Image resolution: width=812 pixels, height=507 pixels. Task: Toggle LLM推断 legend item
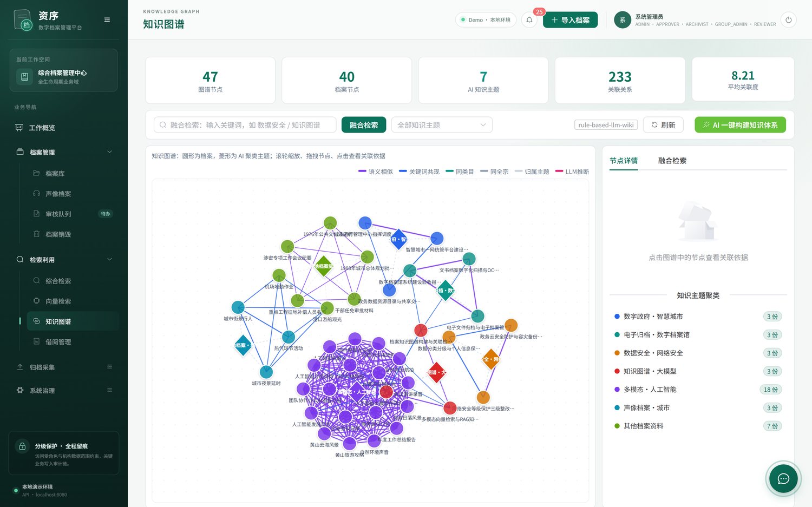(x=572, y=172)
